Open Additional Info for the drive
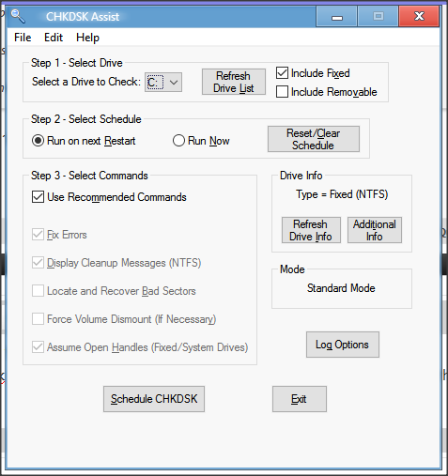The width and height of the screenshot is (448, 476). (375, 230)
